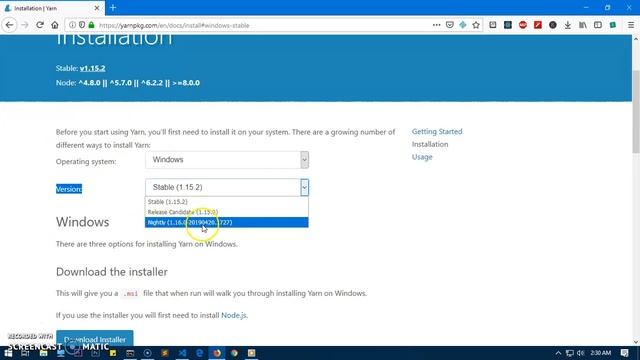Viewport: 640px width, 360px height.
Task: Click the red pen extension icon
Action: click(538, 25)
